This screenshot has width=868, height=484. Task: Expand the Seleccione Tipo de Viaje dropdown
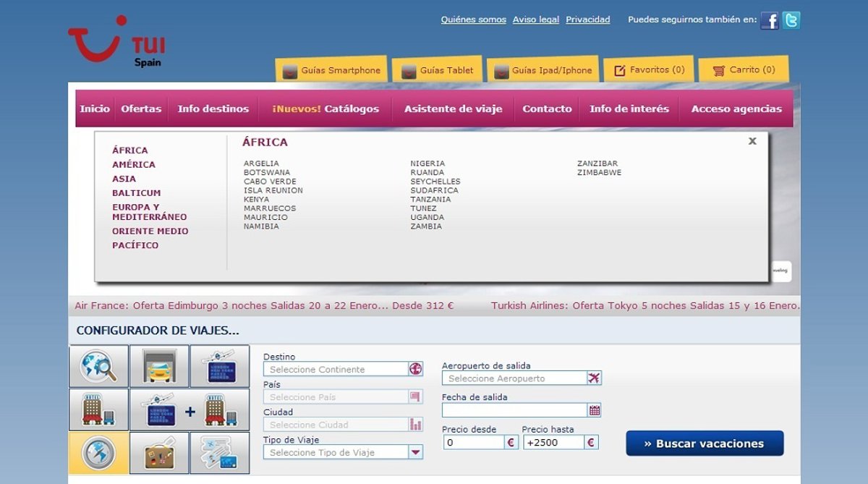415,452
